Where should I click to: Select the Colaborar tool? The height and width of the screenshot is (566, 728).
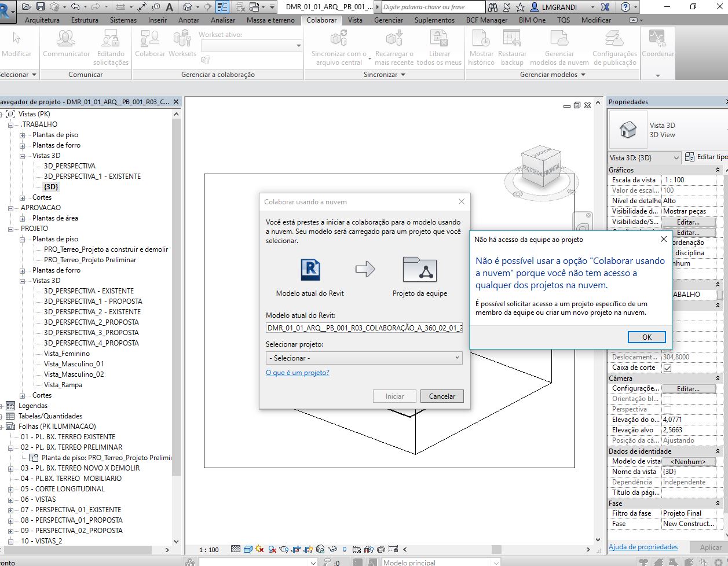pyautogui.click(x=149, y=46)
